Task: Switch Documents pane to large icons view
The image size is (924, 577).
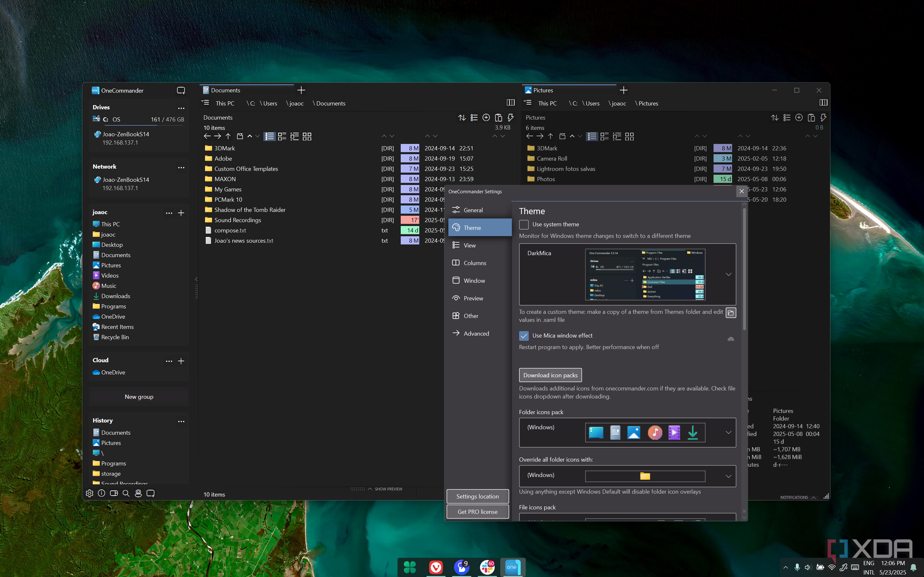Action: pyautogui.click(x=307, y=136)
